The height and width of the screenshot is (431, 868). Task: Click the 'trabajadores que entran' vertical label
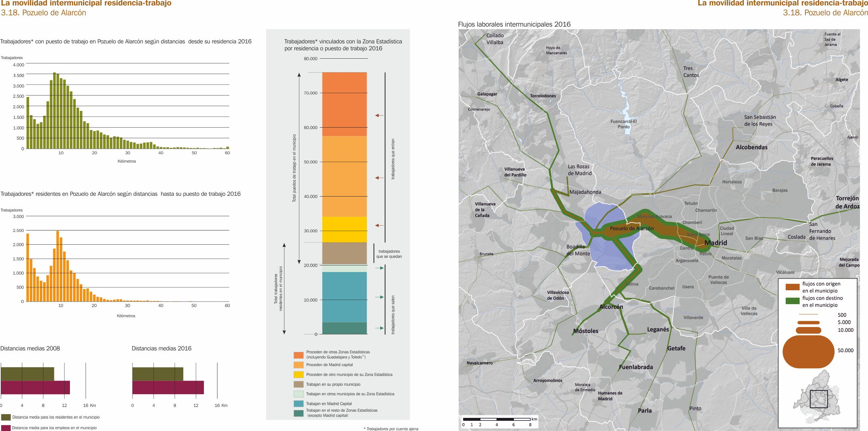coord(393,159)
